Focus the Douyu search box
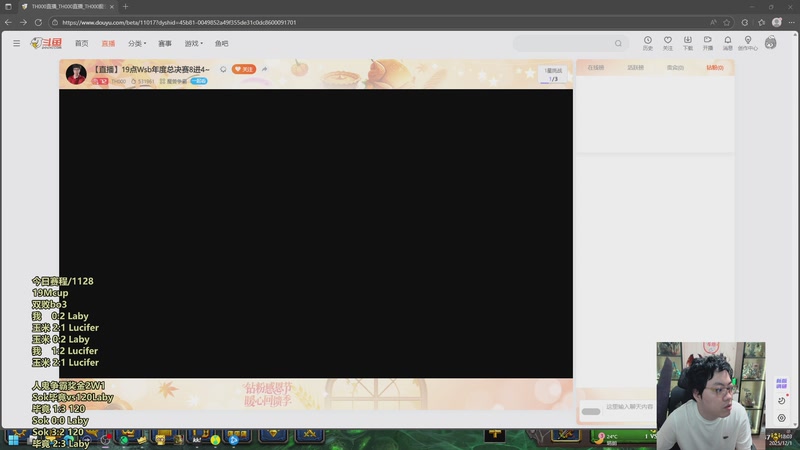 click(570, 43)
